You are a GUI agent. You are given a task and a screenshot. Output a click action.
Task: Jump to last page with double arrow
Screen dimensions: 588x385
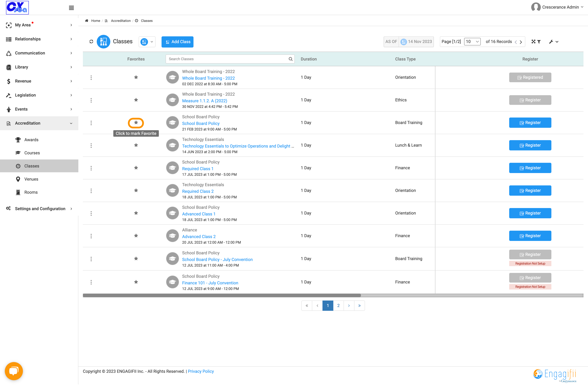pos(359,306)
